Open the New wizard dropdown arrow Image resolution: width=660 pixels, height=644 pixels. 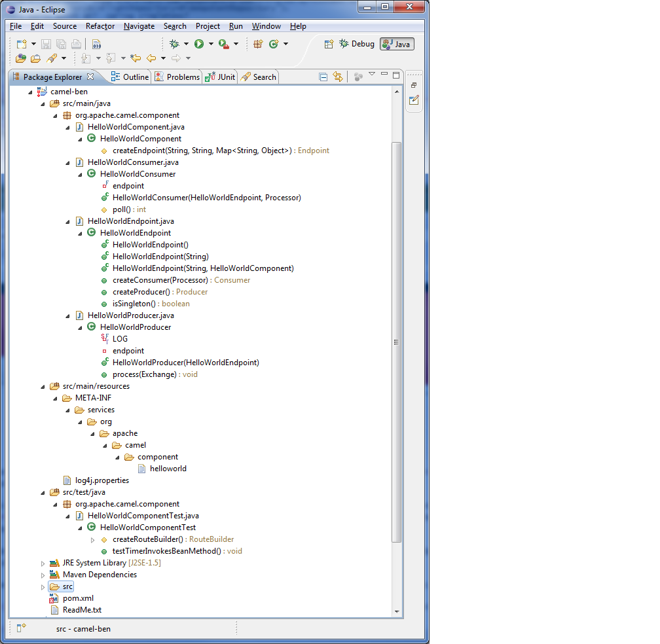point(33,44)
